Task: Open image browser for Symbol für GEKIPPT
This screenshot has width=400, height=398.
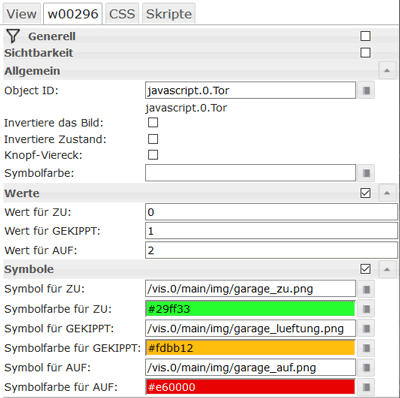Action: (x=366, y=329)
